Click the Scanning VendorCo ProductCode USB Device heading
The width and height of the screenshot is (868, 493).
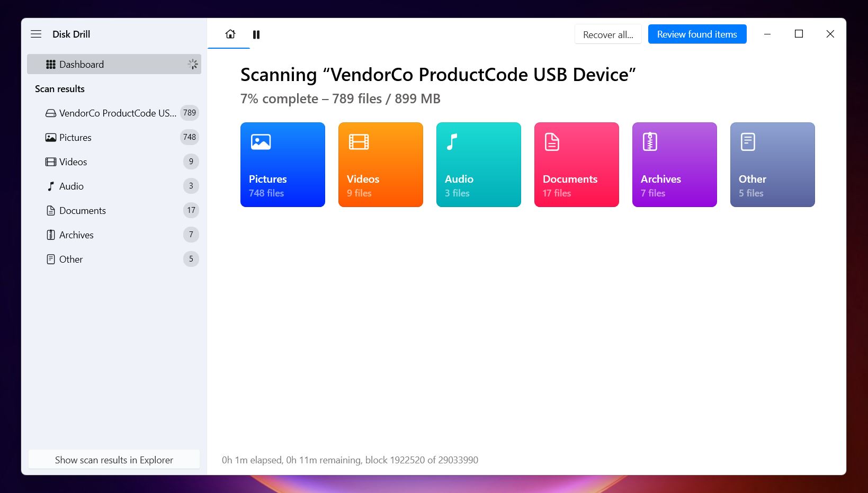coord(438,75)
